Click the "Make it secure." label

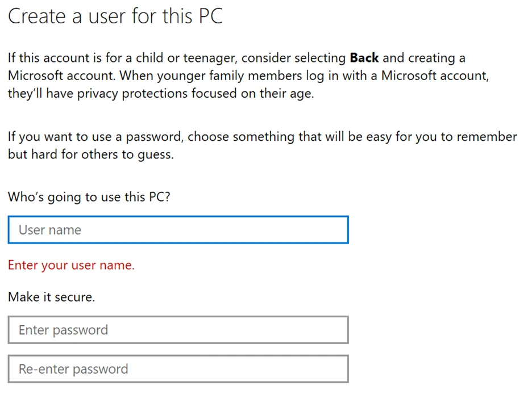click(51, 297)
